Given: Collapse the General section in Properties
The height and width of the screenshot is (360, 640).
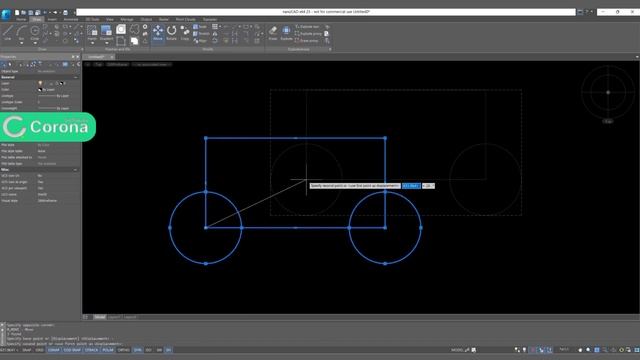Looking at the screenshot, I should 76,77.
